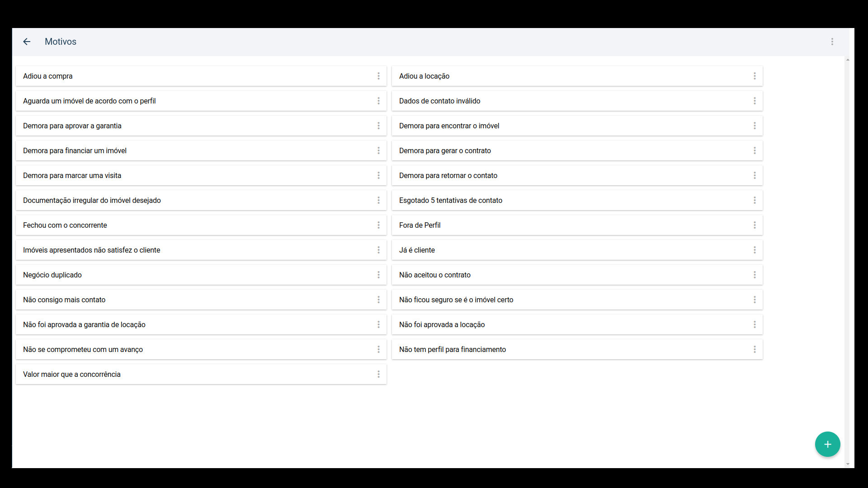This screenshot has width=868, height=488.
Task: Open options for Negócio duplicado
Action: (378, 275)
